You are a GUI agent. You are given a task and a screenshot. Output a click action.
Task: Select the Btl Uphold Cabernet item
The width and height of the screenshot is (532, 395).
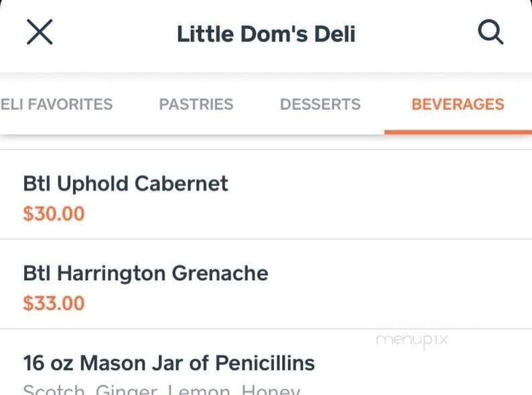click(125, 183)
